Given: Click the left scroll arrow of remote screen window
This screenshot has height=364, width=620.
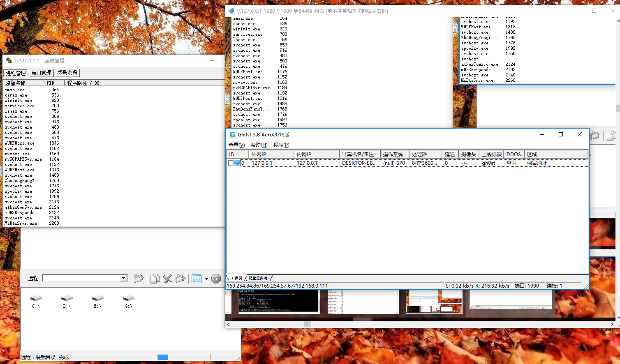Looking at the screenshot, I should (228, 325).
